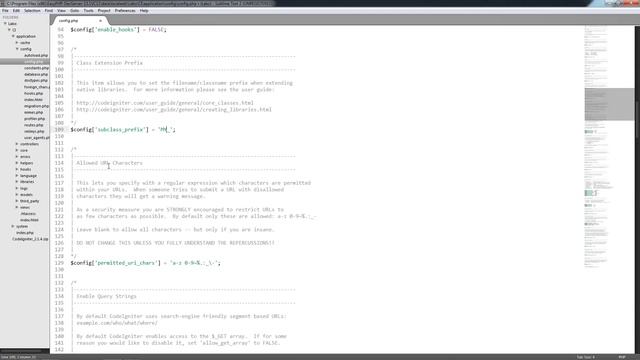This screenshot has width=640, height=360.
Task: Collapse the application folder arrow
Action: 13,36
